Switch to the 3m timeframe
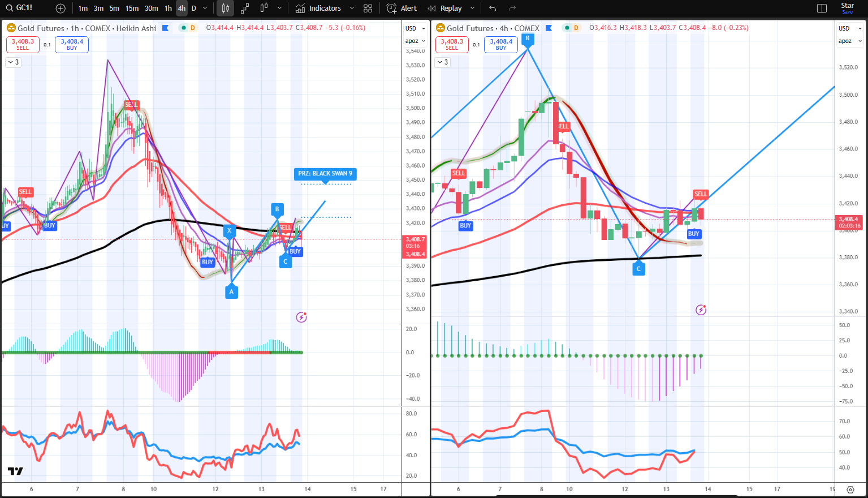 98,8
